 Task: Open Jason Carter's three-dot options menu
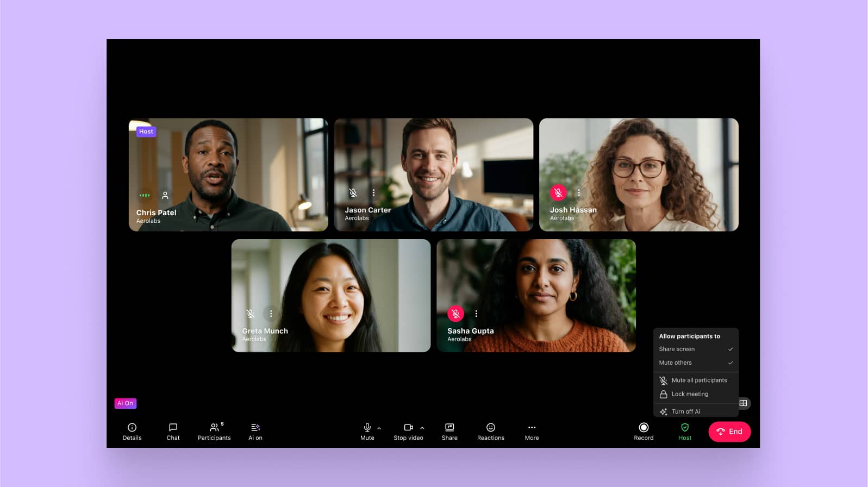click(373, 192)
